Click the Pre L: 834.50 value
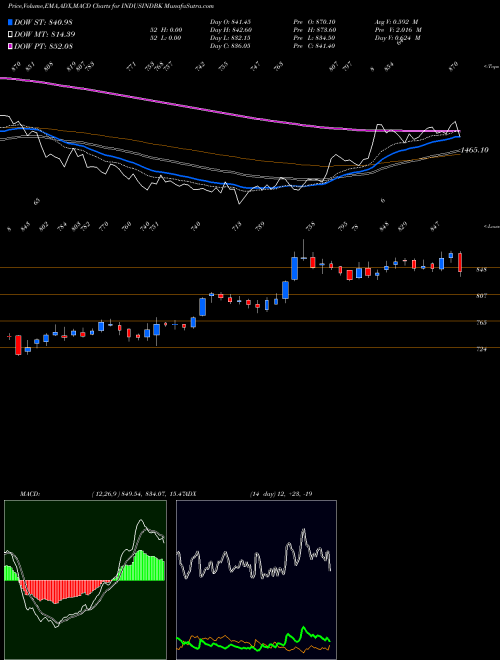The width and height of the screenshot is (500, 660). pos(314,38)
